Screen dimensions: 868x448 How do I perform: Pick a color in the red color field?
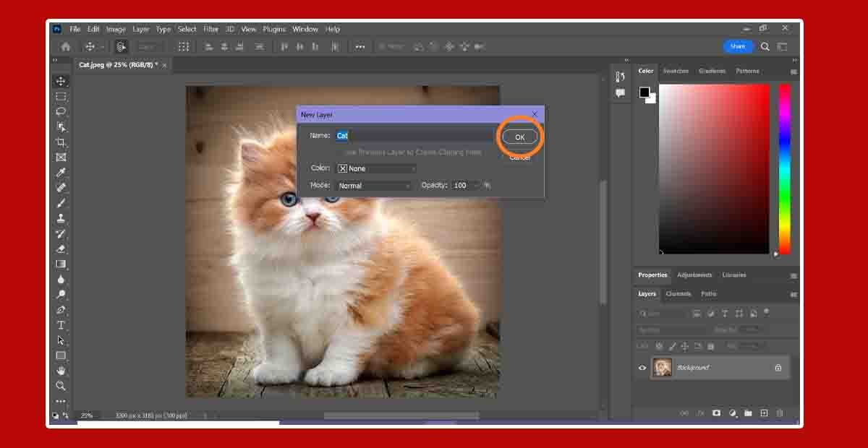click(714, 169)
